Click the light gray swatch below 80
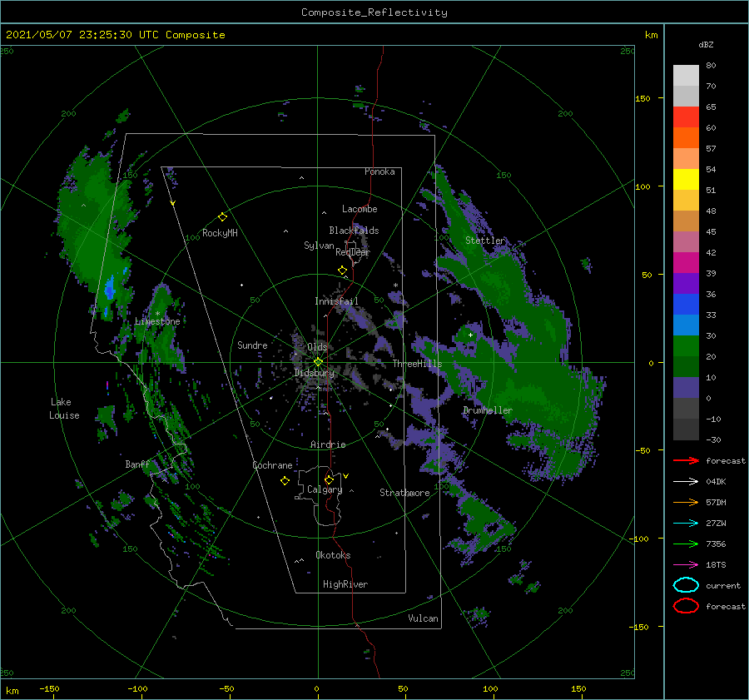749x700 pixels. (686, 76)
